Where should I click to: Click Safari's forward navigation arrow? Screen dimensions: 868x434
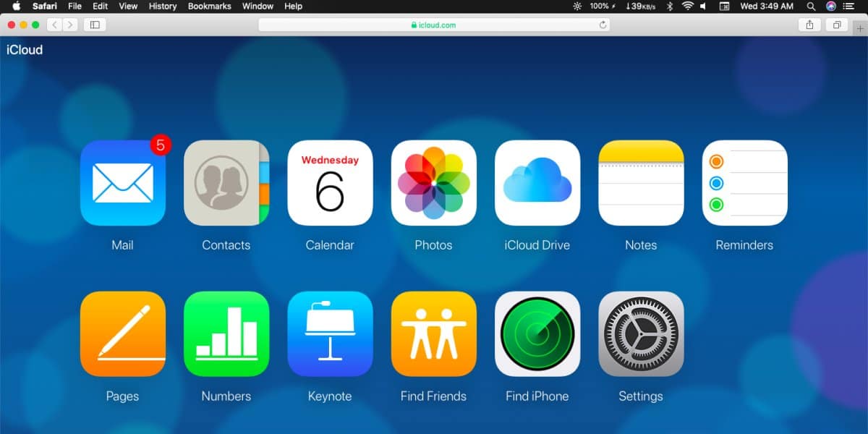pos(70,25)
